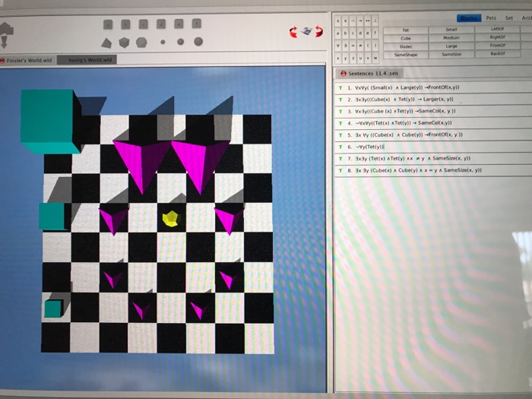Toggle name label c for the selected block
This screenshot has height=399, width=532.
(143, 24)
